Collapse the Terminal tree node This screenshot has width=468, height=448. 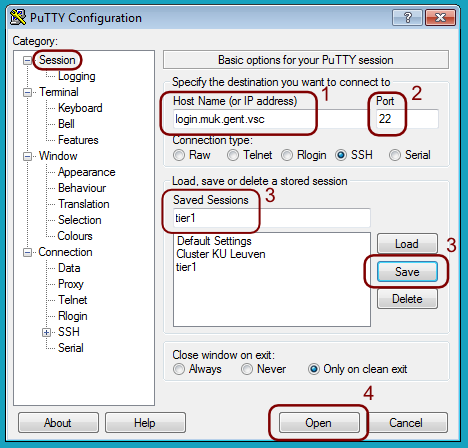(27, 92)
